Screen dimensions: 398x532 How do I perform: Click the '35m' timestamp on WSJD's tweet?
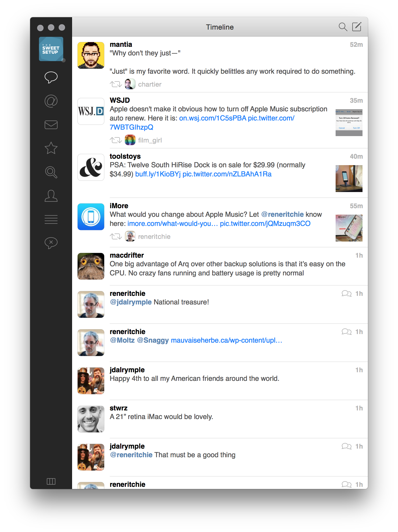pos(356,101)
